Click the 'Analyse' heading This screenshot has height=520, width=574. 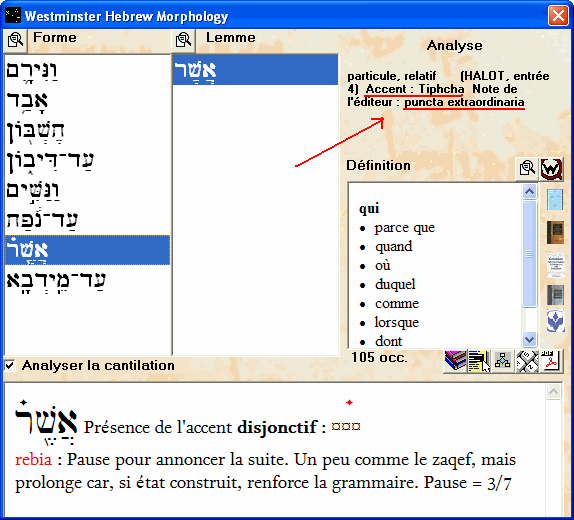[454, 45]
